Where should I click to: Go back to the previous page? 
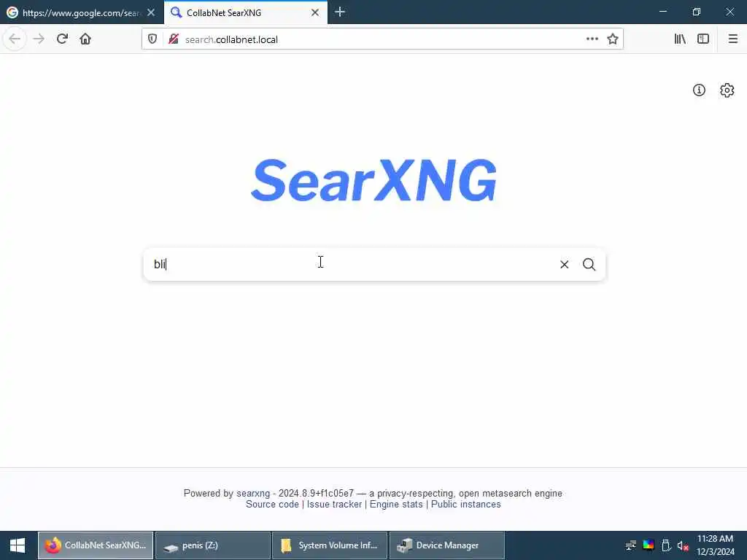pos(15,39)
